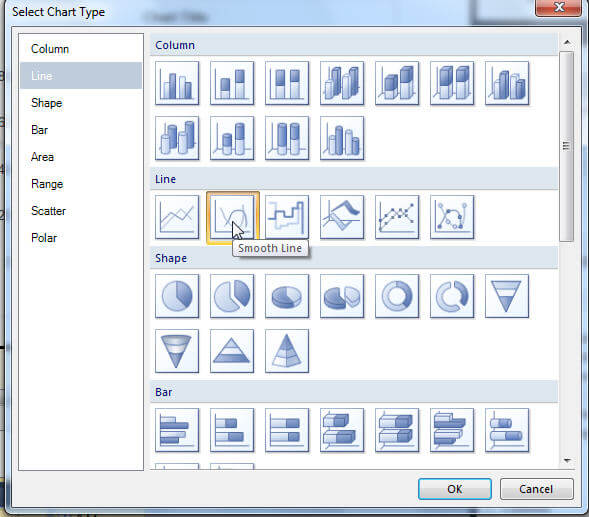Screen dimensions: 589x517
Task: Select the Scatter chart category
Action: [81, 211]
